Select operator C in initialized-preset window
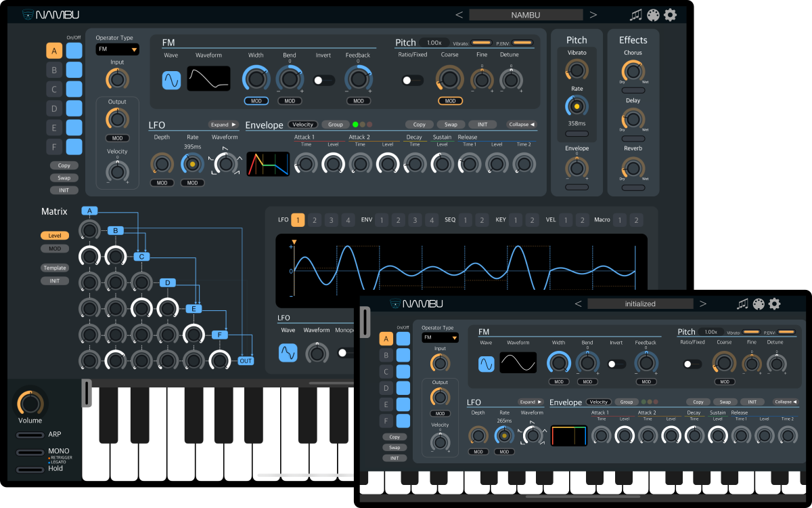812x508 pixels. click(386, 371)
